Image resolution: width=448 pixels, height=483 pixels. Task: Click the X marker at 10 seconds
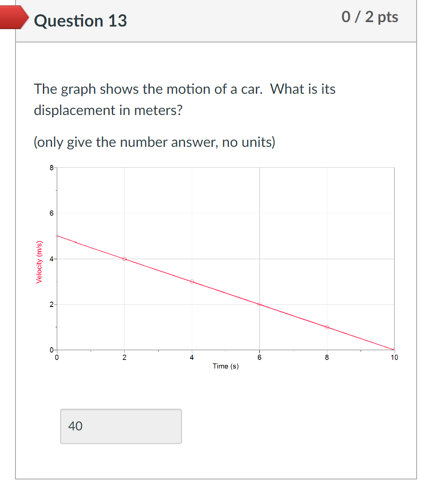[394, 349]
